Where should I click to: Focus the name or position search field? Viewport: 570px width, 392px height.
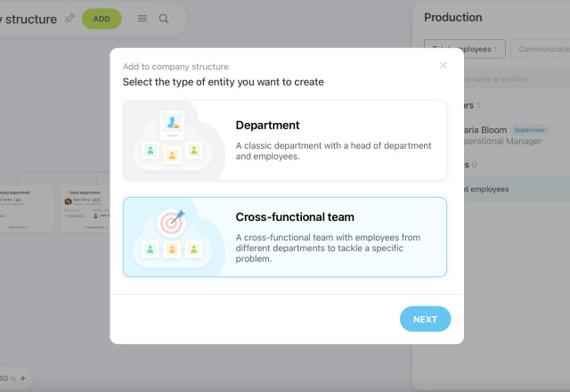coord(517,79)
